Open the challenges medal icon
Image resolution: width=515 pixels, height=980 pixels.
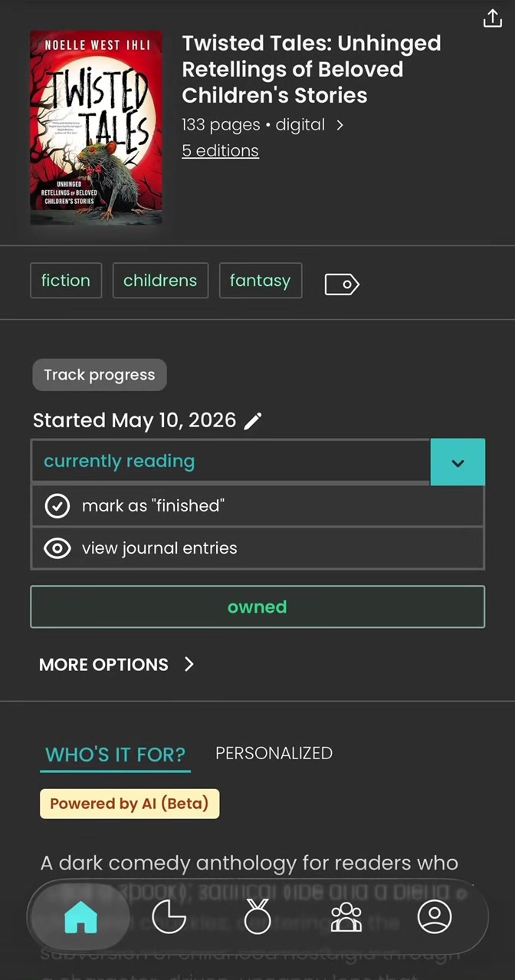pyautogui.click(x=257, y=917)
